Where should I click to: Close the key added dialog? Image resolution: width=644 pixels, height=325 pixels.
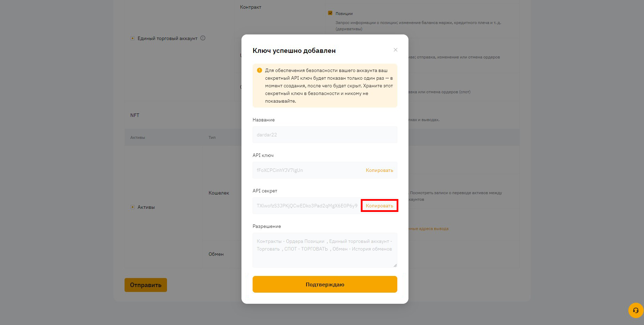click(395, 50)
